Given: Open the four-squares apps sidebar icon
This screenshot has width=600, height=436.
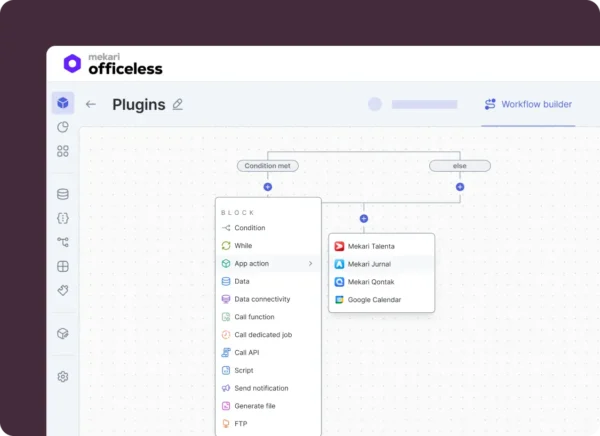Looking at the screenshot, I should [63, 151].
